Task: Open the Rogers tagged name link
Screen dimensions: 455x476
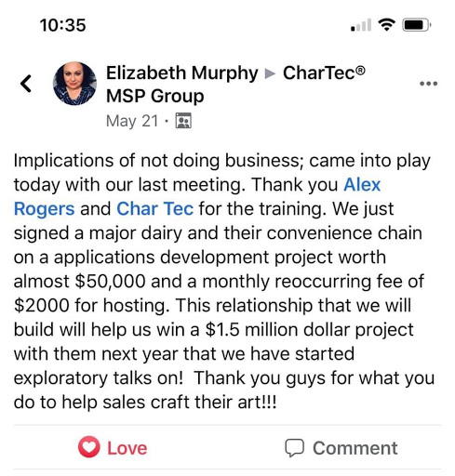Action: point(45,209)
